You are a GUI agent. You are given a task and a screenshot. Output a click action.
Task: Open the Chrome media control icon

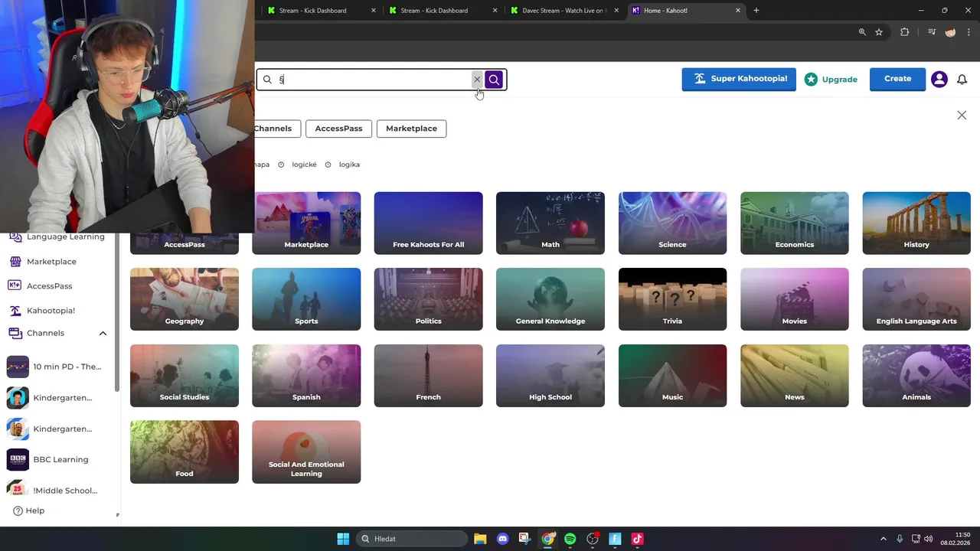(931, 32)
